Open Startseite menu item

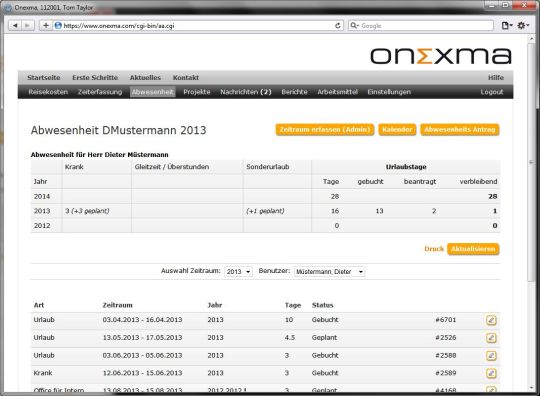(x=44, y=78)
